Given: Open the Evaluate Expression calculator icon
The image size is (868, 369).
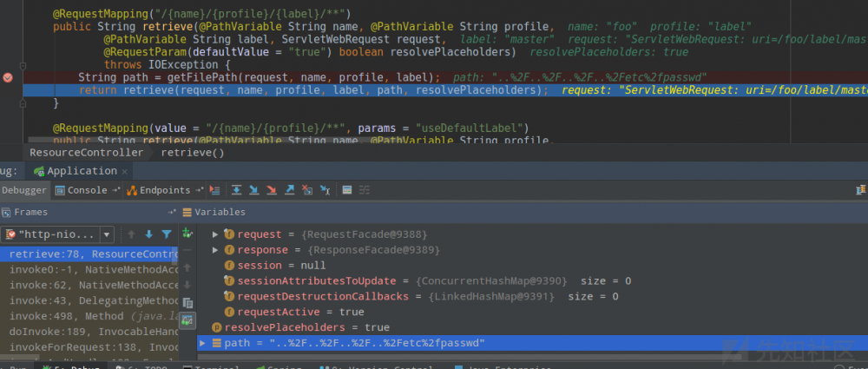Looking at the screenshot, I should point(347,190).
